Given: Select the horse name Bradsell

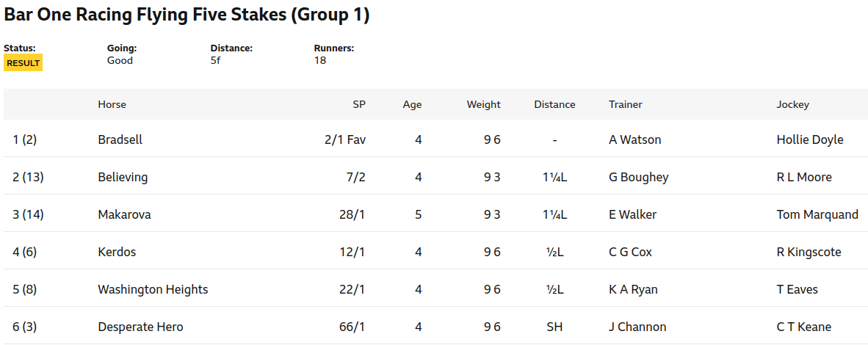Looking at the screenshot, I should (x=120, y=139).
